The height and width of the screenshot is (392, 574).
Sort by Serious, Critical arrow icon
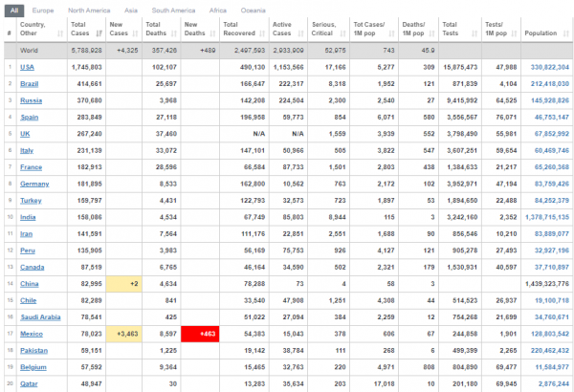click(x=343, y=33)
